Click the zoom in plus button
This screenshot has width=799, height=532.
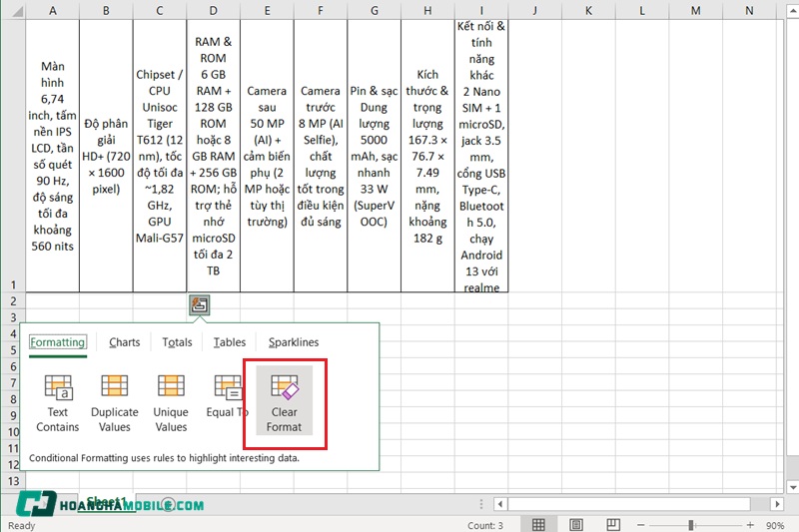751,525
